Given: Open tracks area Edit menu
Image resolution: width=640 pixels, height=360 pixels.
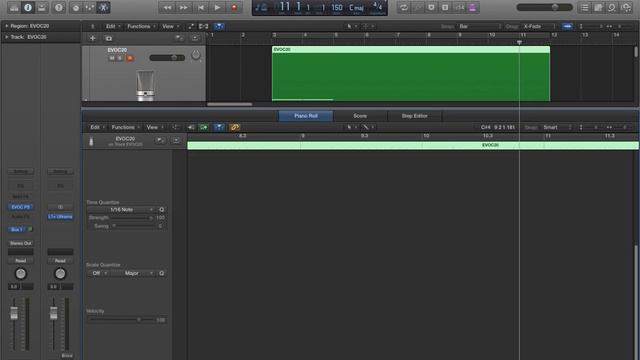Looking at the screenshot, I should (113, 27).
